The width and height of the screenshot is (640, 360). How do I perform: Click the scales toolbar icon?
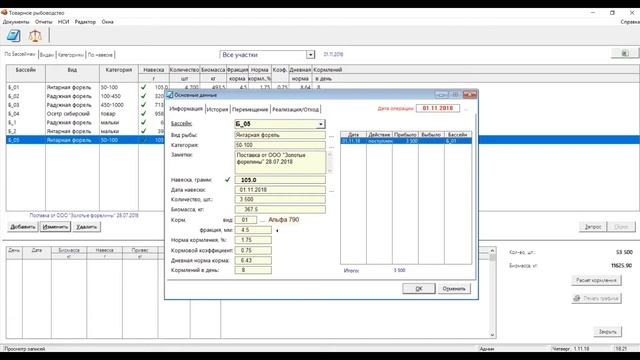point(35,36)
